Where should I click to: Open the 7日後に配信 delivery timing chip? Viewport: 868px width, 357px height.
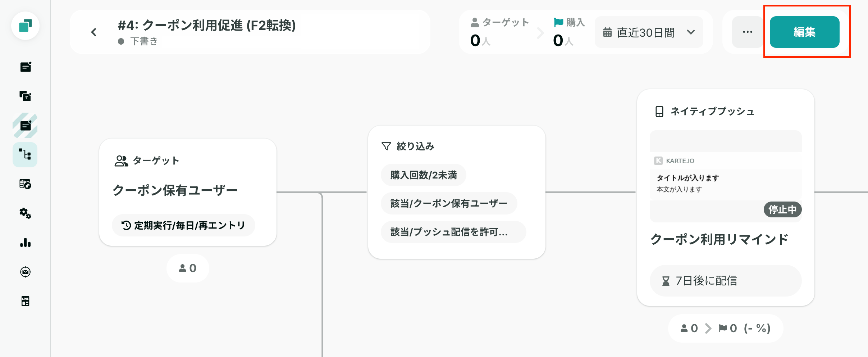tap(726, 281)
